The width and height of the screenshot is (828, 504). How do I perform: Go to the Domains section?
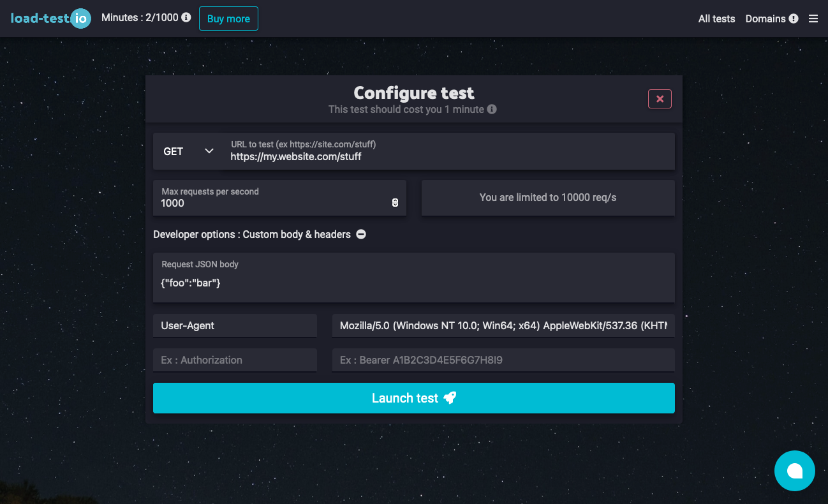pos(765,19)
